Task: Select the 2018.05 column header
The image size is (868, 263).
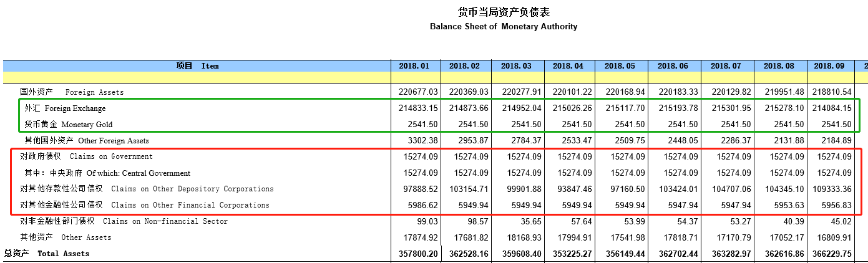Action: point(621,66)
